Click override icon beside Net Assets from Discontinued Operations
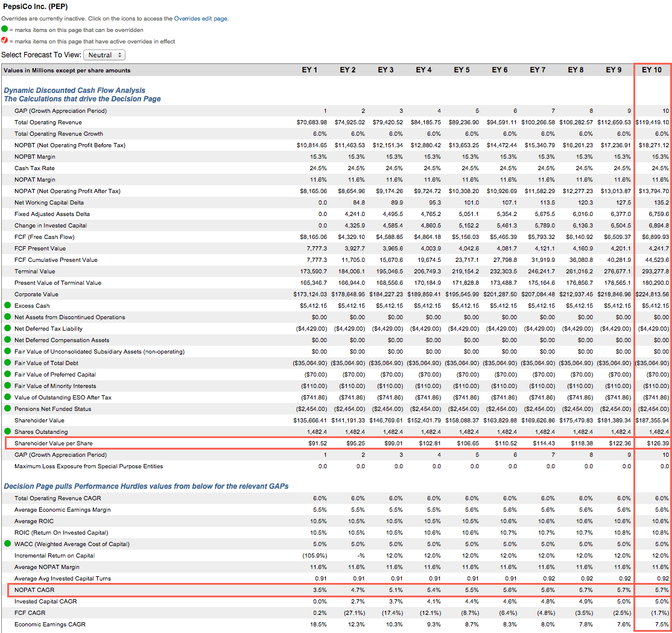672x633 pixels. [x=7, y=317]
